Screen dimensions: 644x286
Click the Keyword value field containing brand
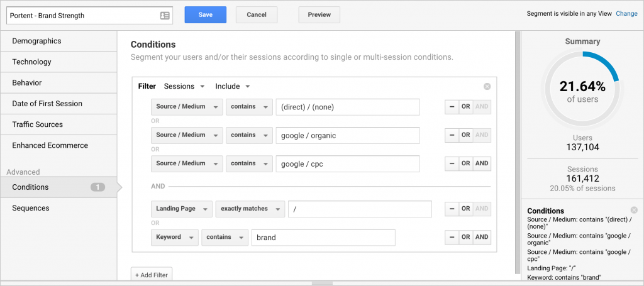pos(323,238)
